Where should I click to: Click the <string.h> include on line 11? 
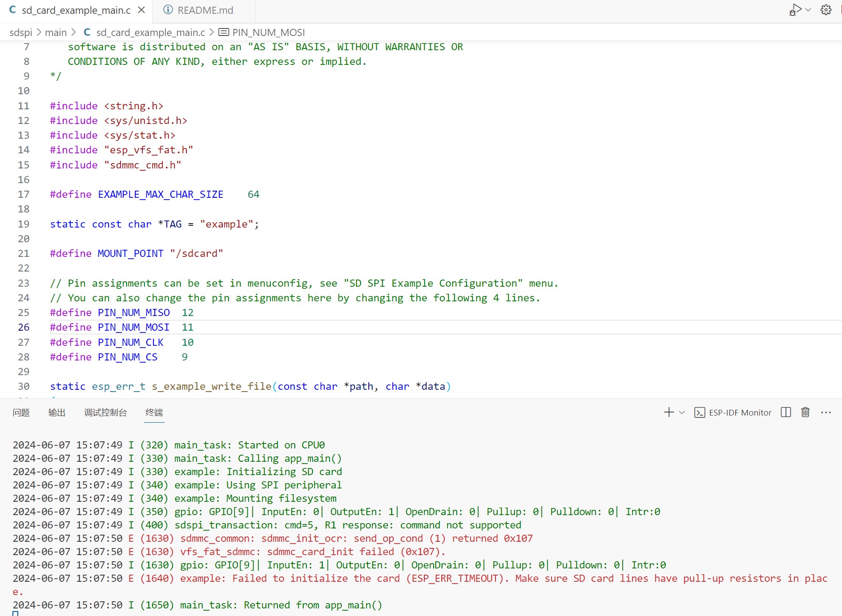coord(133,106)
